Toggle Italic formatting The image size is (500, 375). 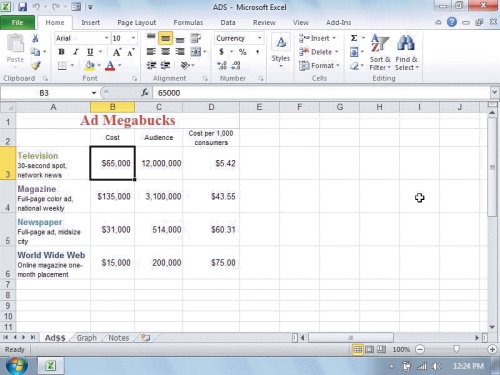click(76, 52)
